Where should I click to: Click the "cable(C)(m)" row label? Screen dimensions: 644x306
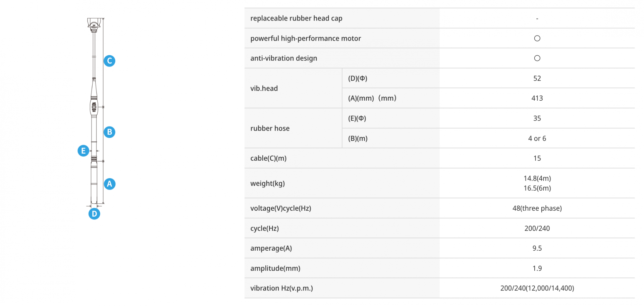(268, 158)
